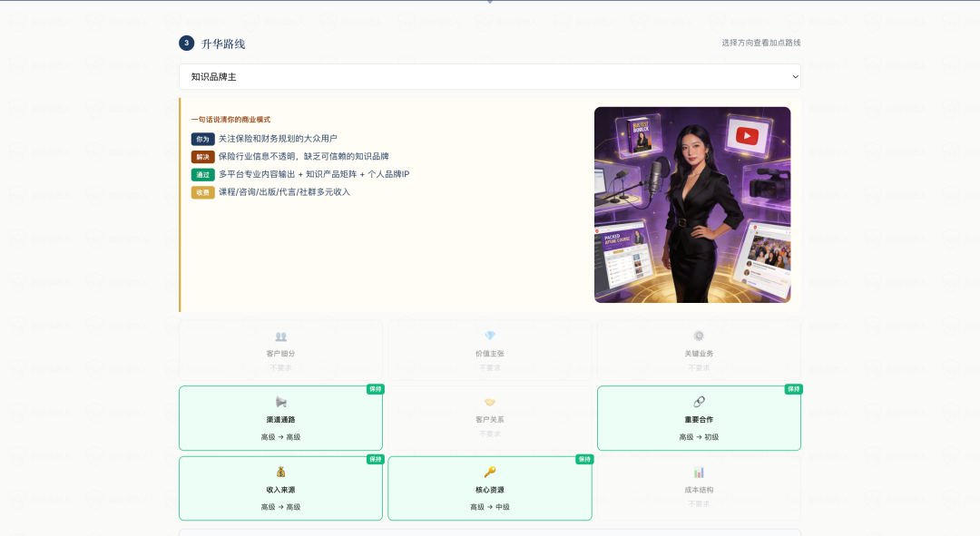The image size is (980, 536).
Task: Click 高级 → 中级 level text
Action: [490, 507]
